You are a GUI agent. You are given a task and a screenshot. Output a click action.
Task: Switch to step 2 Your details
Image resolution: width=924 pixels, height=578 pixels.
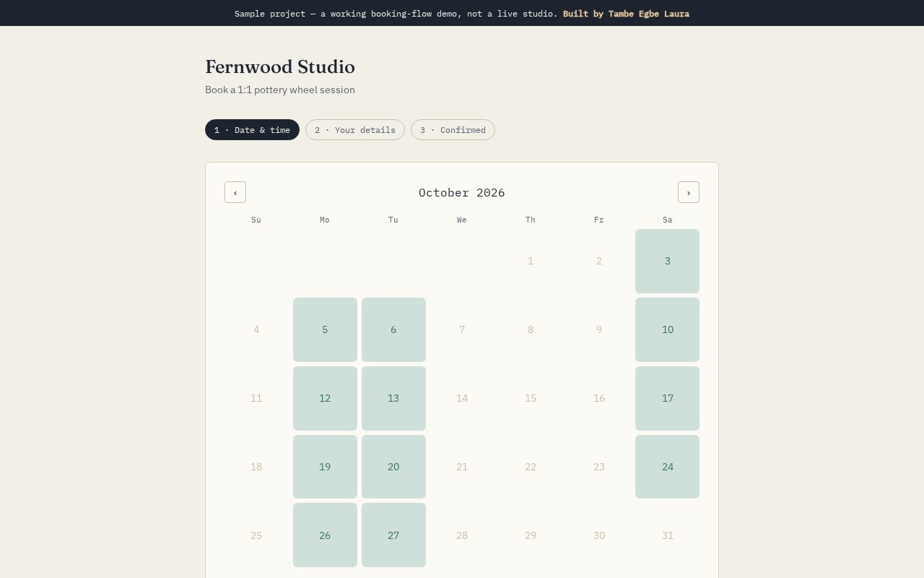tap(355, 130)
